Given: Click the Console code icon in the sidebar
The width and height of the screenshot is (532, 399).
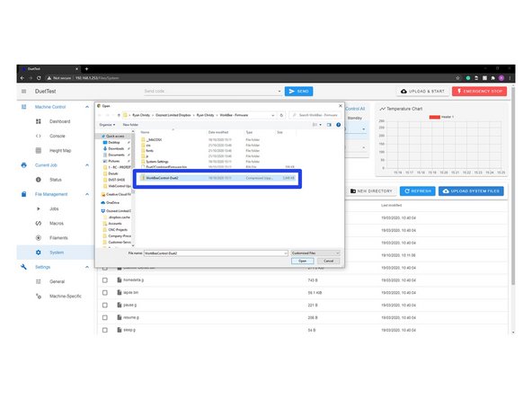Looking at the screenshot, I should point(39,136).
